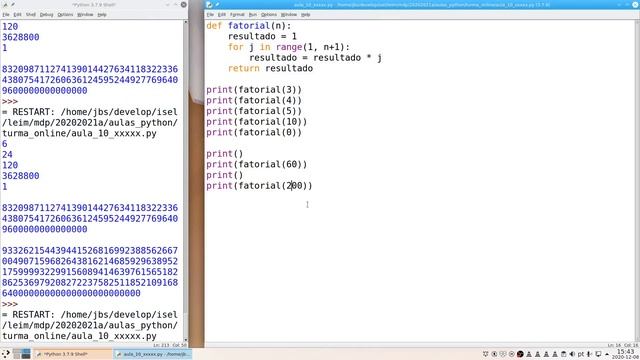Switch to aula_10_xxxxx.py taskbar button

152,354
